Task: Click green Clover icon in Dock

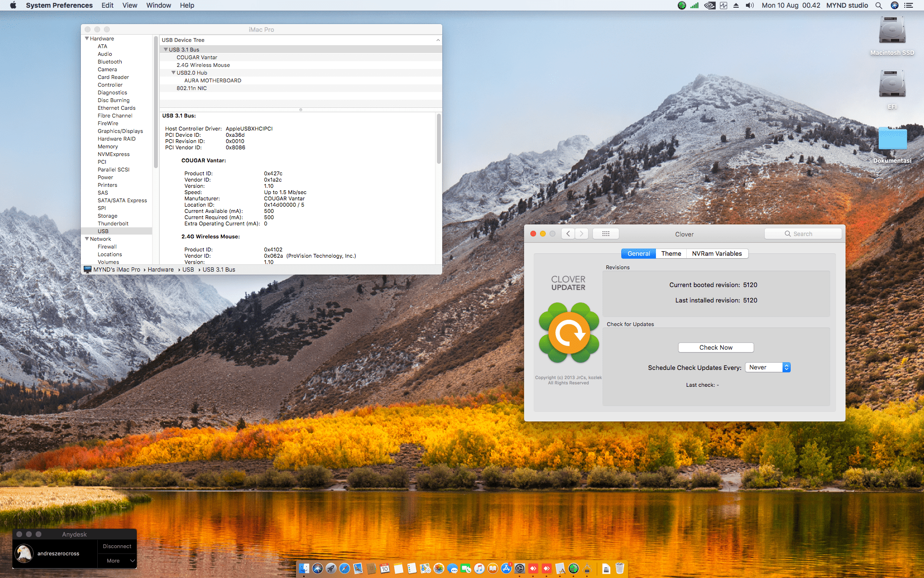Action: click(x=574, y=568)
